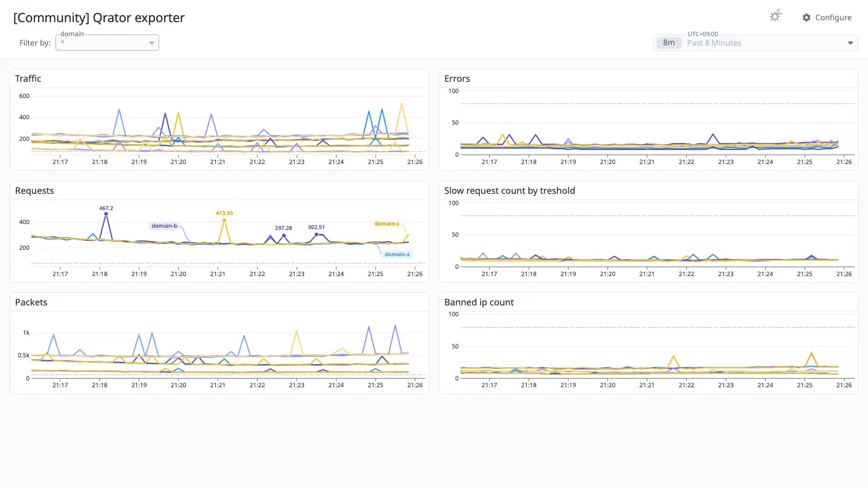This screenshot has height=488, width=868.
Task: Select the 467.2 peak point in Requests
Action: pos(106,214)
